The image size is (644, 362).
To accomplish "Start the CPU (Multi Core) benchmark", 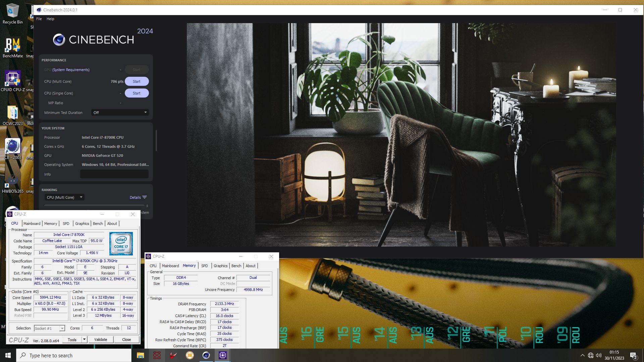I will [137, 81].
